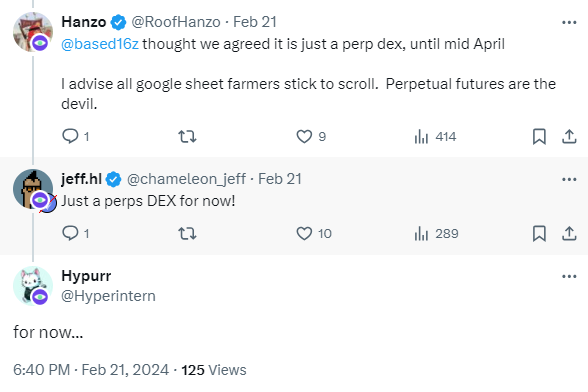
Task: Like Hanzo's tweet with 9 likes
Action: click(x=310, y=137)
